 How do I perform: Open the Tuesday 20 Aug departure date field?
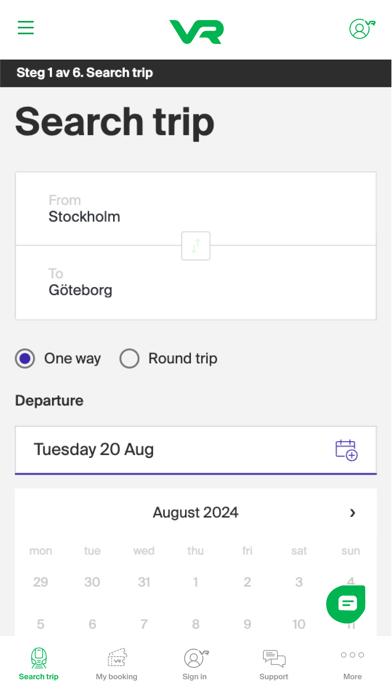click(x=196, y=450)
